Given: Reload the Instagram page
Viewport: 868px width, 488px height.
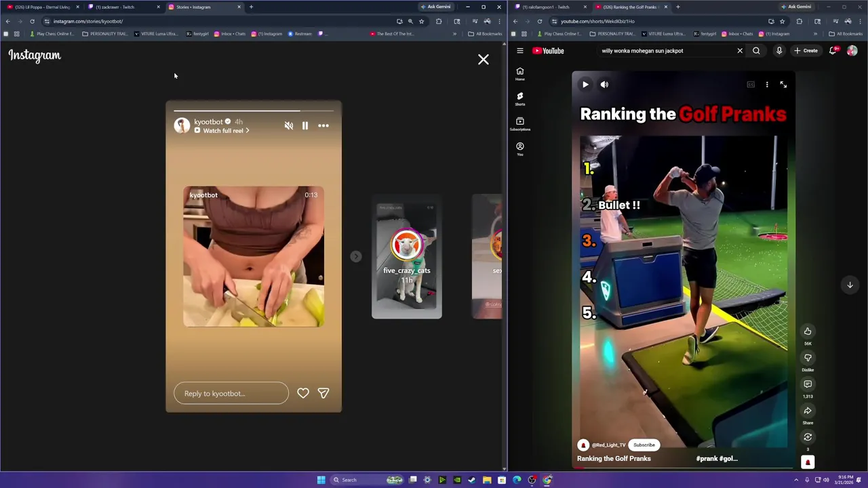Looking at the screenshot, I should [32, 21].
